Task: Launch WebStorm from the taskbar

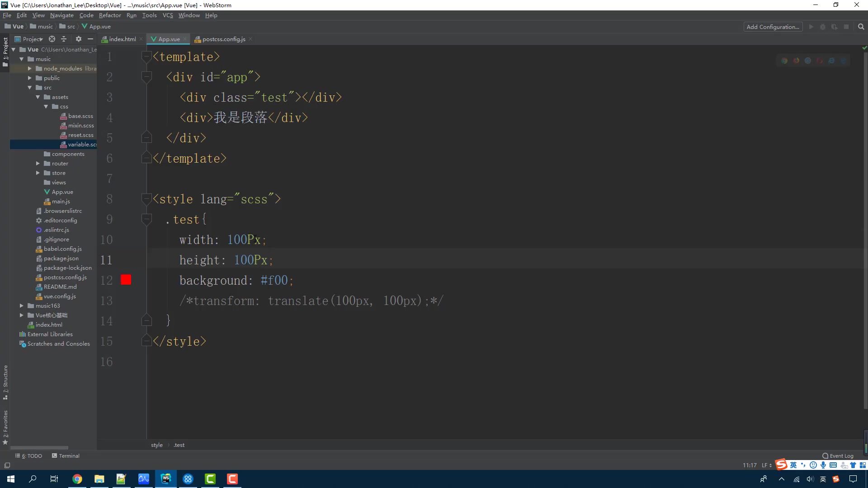Action: tap(166, 479)
